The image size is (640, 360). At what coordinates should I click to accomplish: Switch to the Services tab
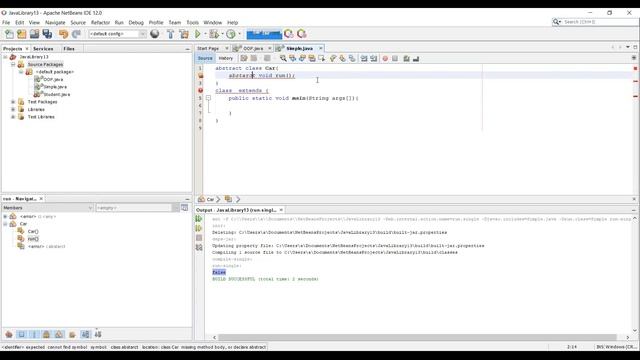coord(43,49)
